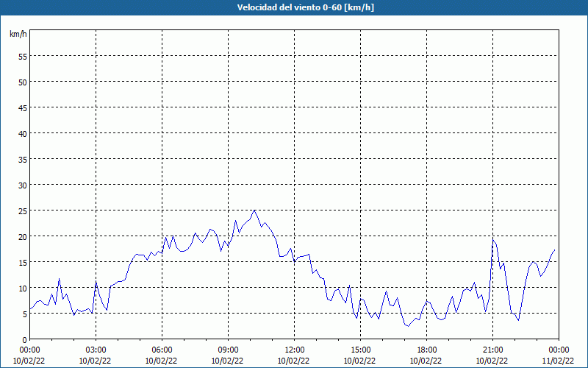Click the 55 y-axis value

[23, 57]
